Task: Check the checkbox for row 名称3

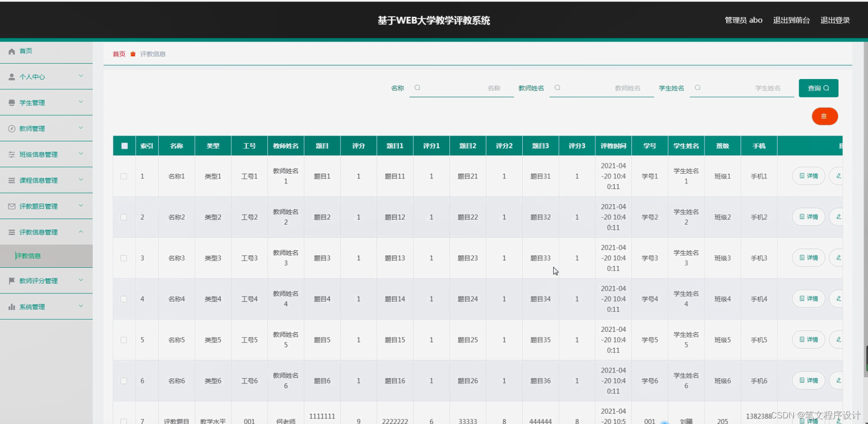Action: (x=124, y=258)
